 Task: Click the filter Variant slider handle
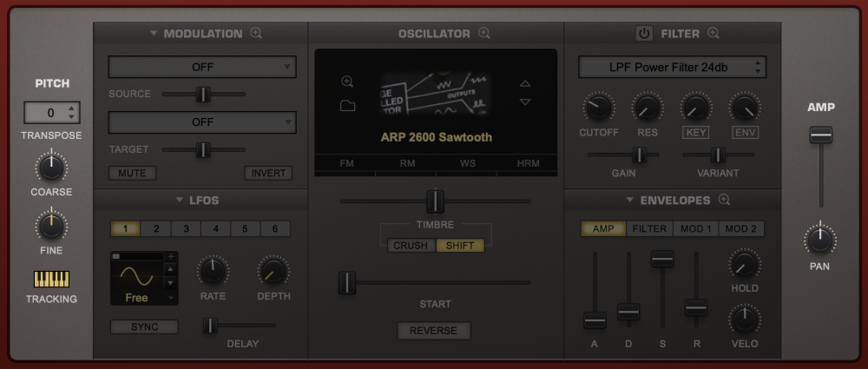point(718,155)
